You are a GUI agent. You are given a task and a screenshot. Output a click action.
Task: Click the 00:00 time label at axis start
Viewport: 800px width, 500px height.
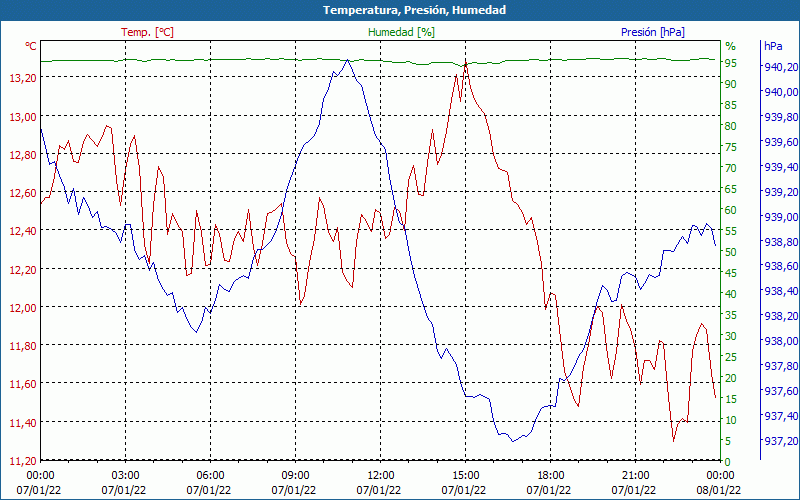point(39,476)
